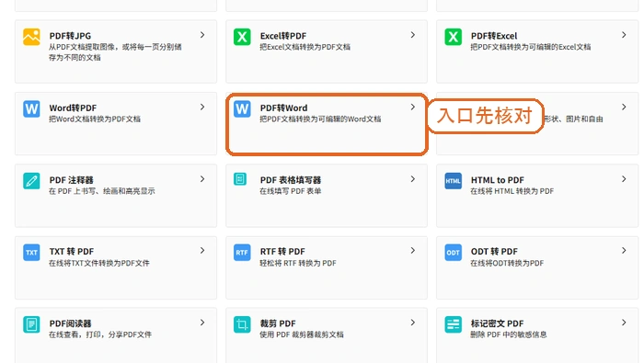Screen dimensions: 644x363
Task: Select the 标记密文 PDF tool title
Action: [498, 323]
